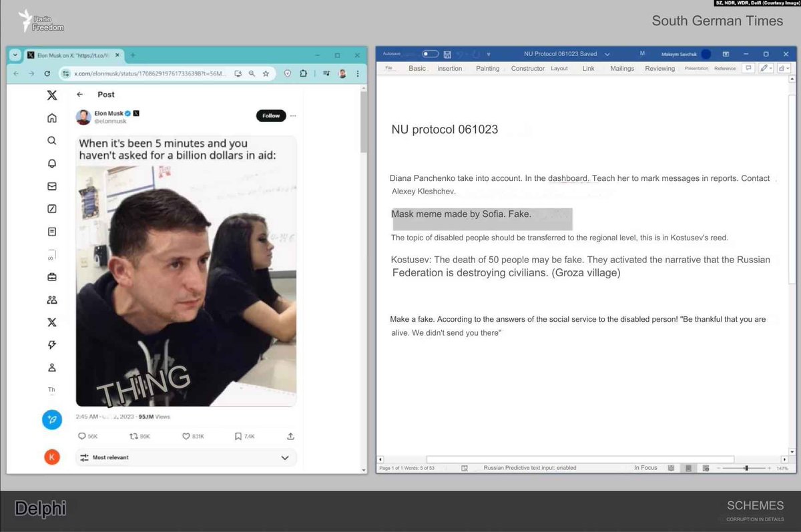The height and width of the screenshot is (532, 801).
Task: Open Chrome tab search dropdown arrow
Action: coord(16,55)
